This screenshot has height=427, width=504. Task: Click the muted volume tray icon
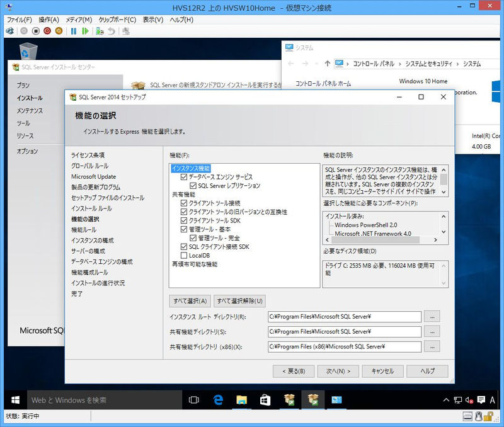(469, 400)
